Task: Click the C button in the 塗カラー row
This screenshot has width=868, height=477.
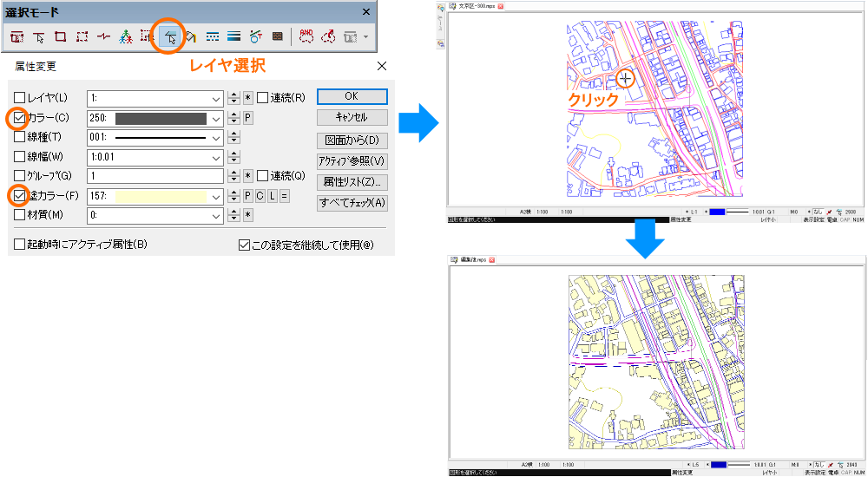Action: [x=260, y=196]
